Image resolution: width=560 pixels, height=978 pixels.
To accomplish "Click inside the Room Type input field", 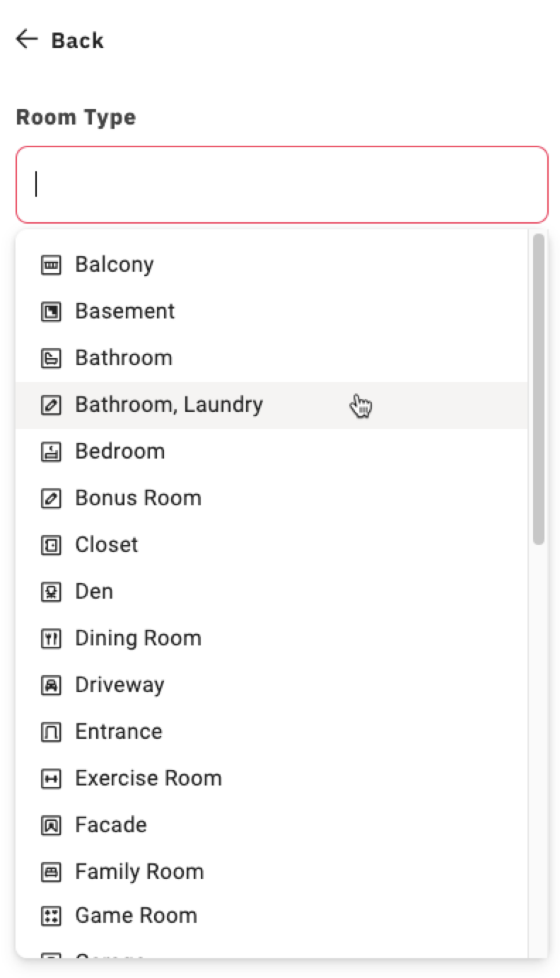I will [280, 184].
